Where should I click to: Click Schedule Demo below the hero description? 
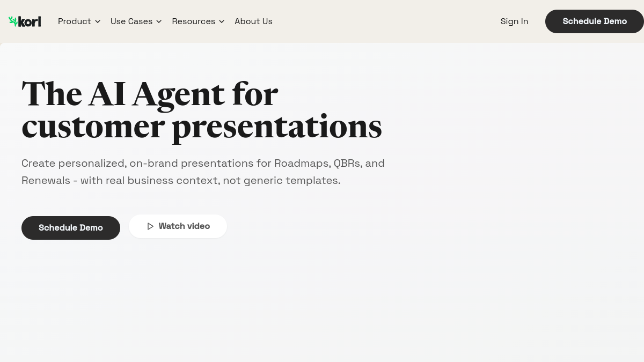point(71,228)
